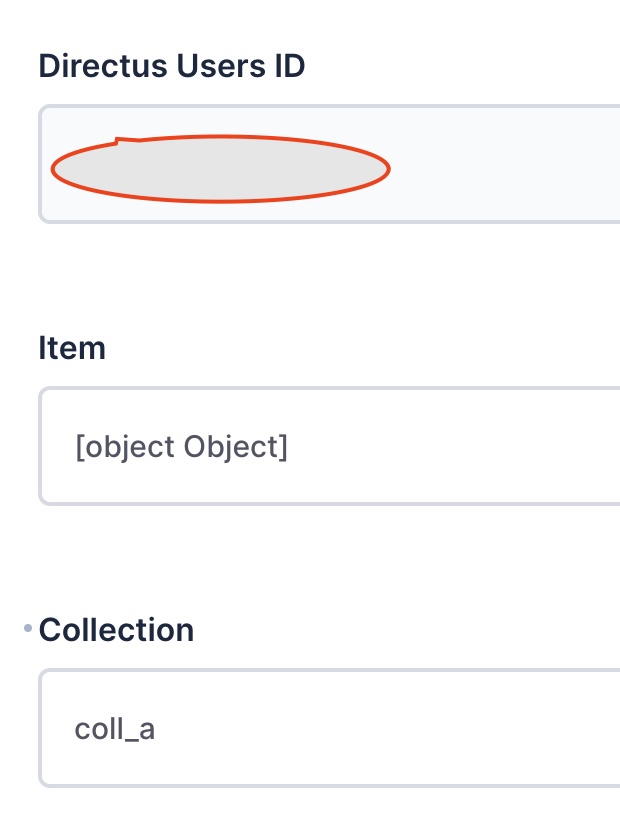
Task: Click the bold Collection heading text
Action: click(x=116, y=629)
